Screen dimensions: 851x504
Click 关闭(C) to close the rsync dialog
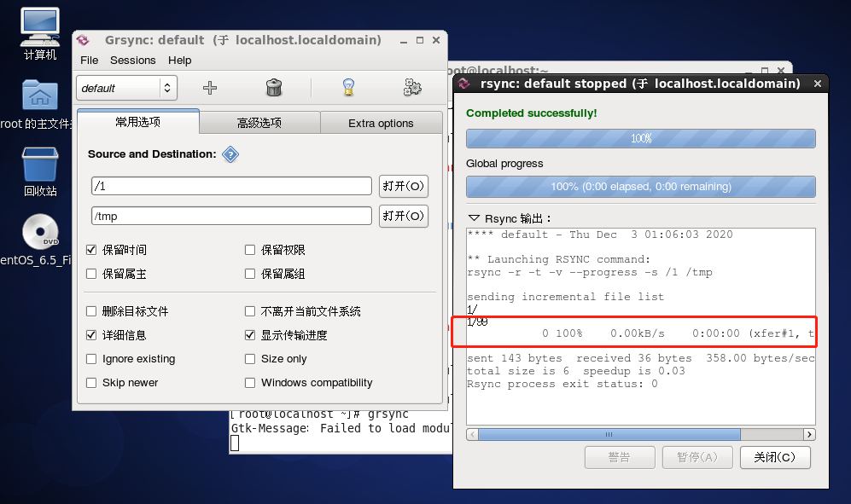(x=774, y=457)
